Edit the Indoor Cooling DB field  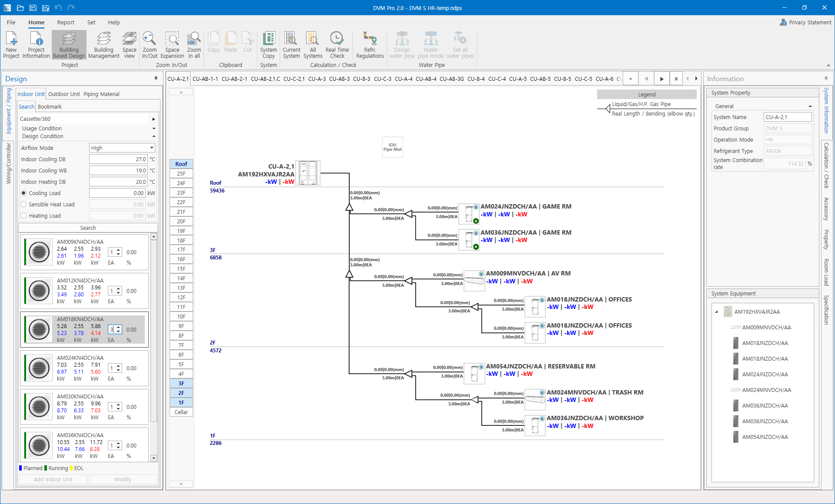tap(118, 159)
